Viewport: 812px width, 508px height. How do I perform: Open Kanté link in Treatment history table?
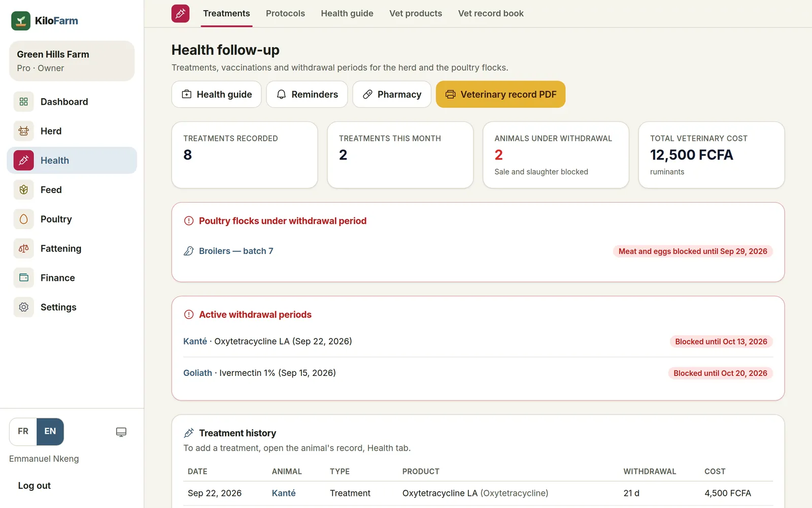pyautogui.click(x=284, y=493)
